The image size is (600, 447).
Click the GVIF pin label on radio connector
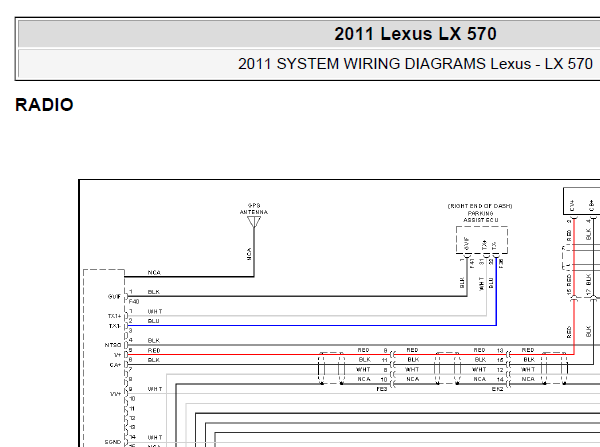114,297
